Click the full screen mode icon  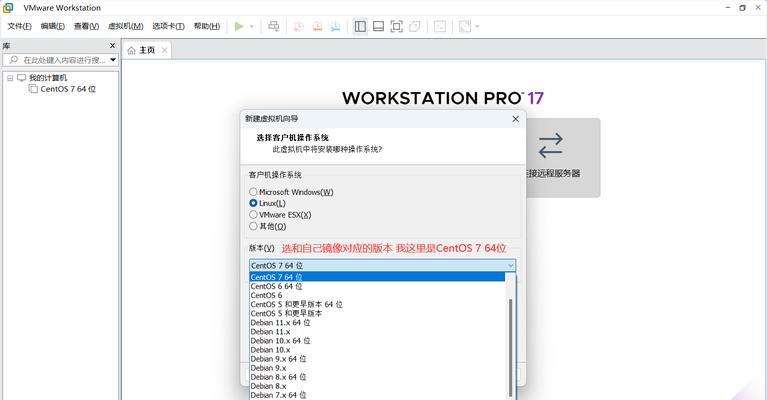tap(396, 26)
